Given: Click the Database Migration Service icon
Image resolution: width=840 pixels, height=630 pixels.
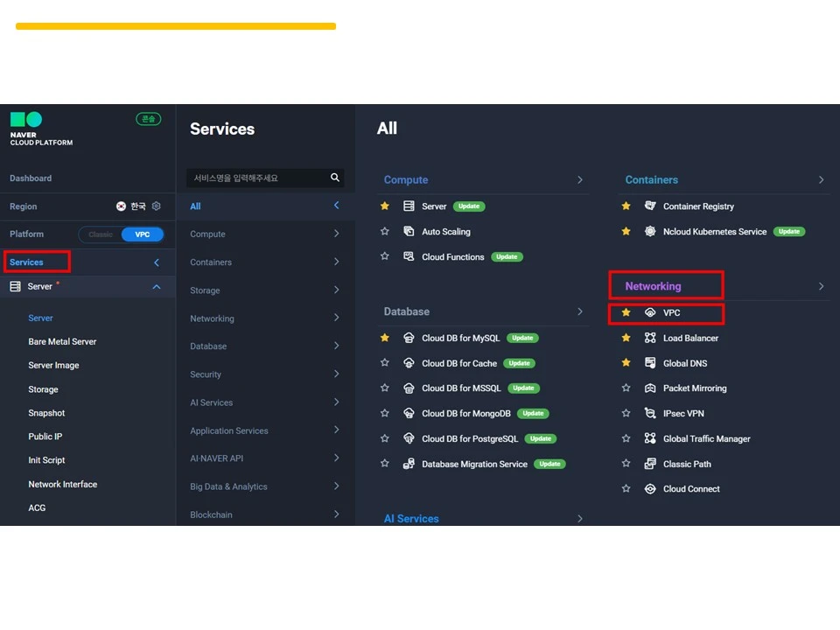Looking at the screenshot, I should pos(409,464).
